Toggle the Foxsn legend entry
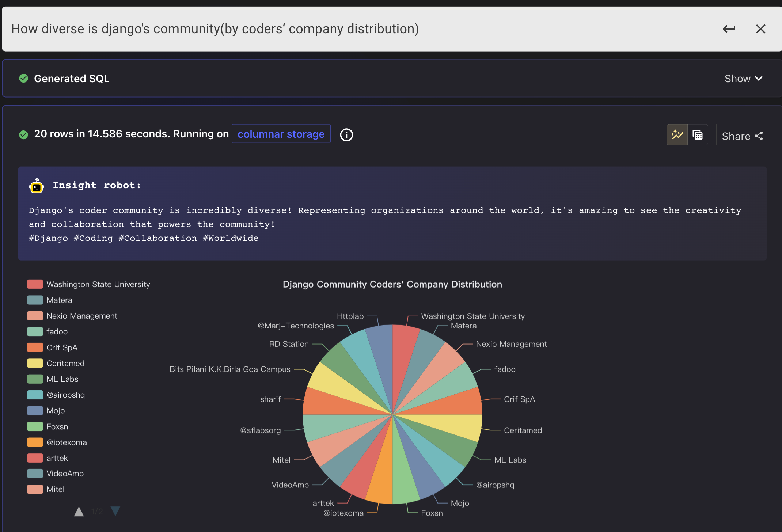This screenshot has height=532, width=782. pos(48,426)
